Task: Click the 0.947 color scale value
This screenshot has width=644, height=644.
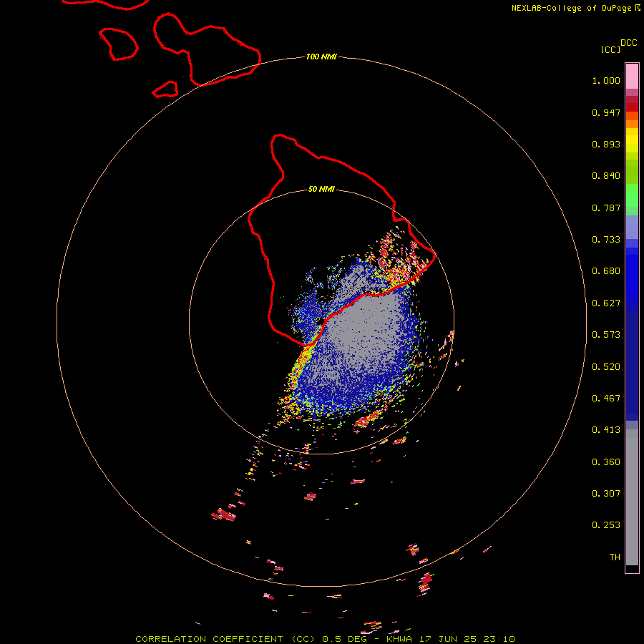Action: coord(606,112)
